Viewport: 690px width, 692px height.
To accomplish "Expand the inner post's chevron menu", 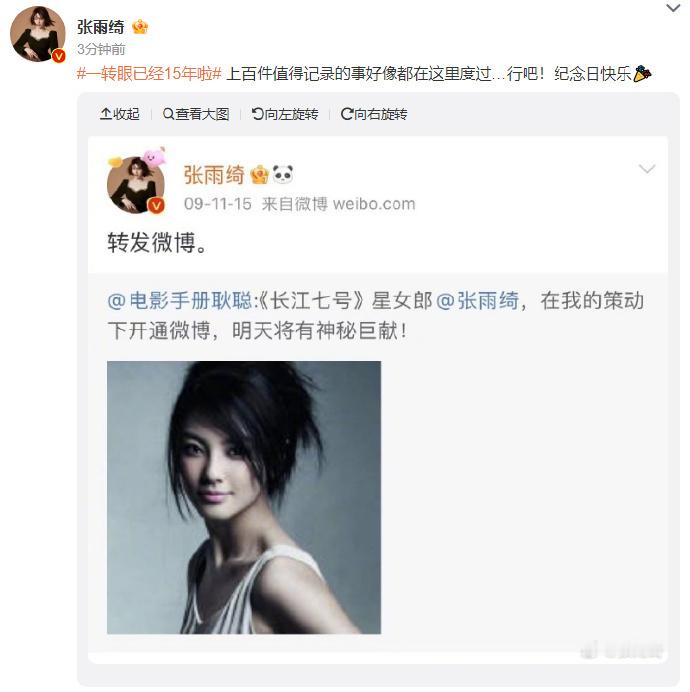I will tap(647, 169).
